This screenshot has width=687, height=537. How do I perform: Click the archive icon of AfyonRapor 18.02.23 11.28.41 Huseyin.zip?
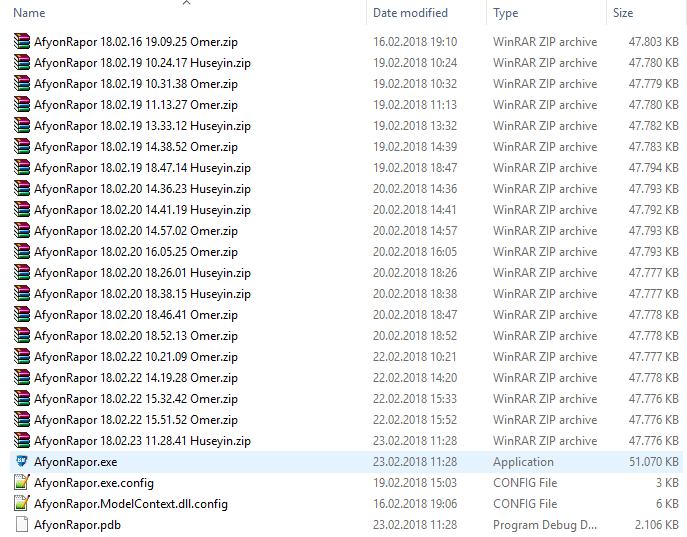point(21,441)
